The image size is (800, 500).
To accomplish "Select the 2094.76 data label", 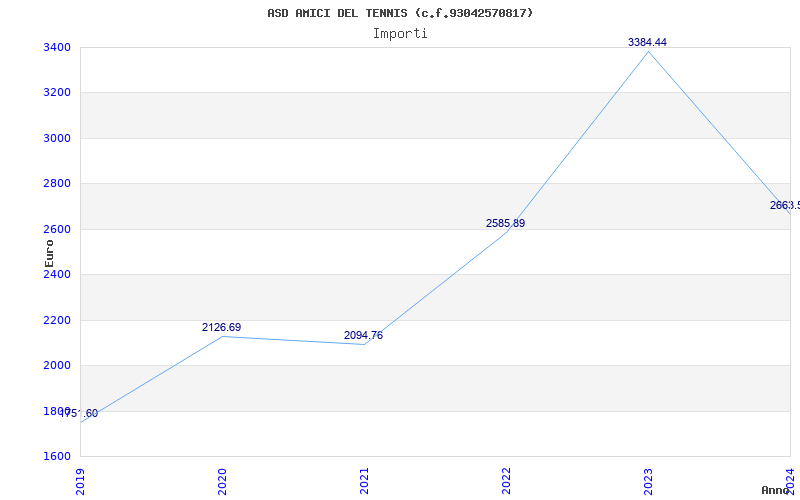I will pyautogui.click(x=363, y=336).
